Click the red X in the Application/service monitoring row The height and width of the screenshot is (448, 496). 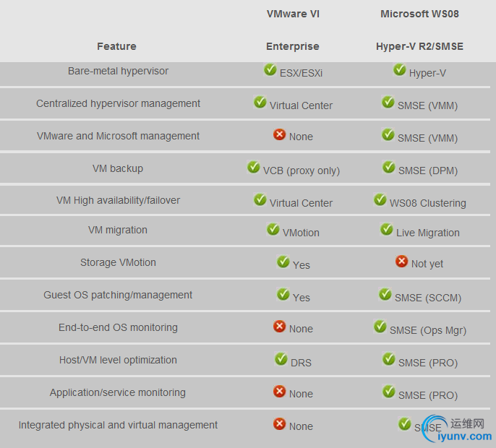tap(279, 392)
